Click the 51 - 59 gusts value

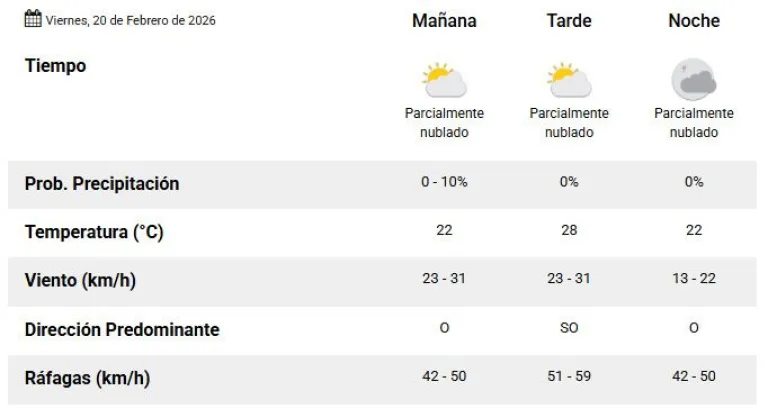point(569,377)
